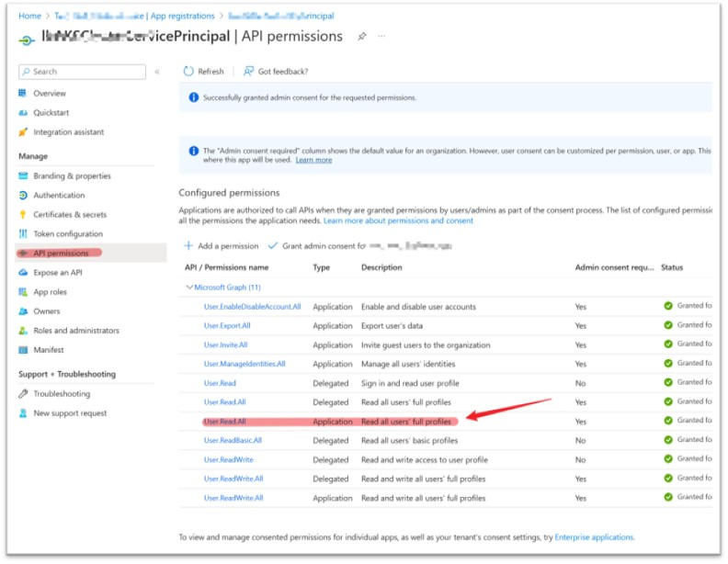Click the Certificates & secrets key icon
This screenshot has height=564, width=728.
click(x=24, y=215)
